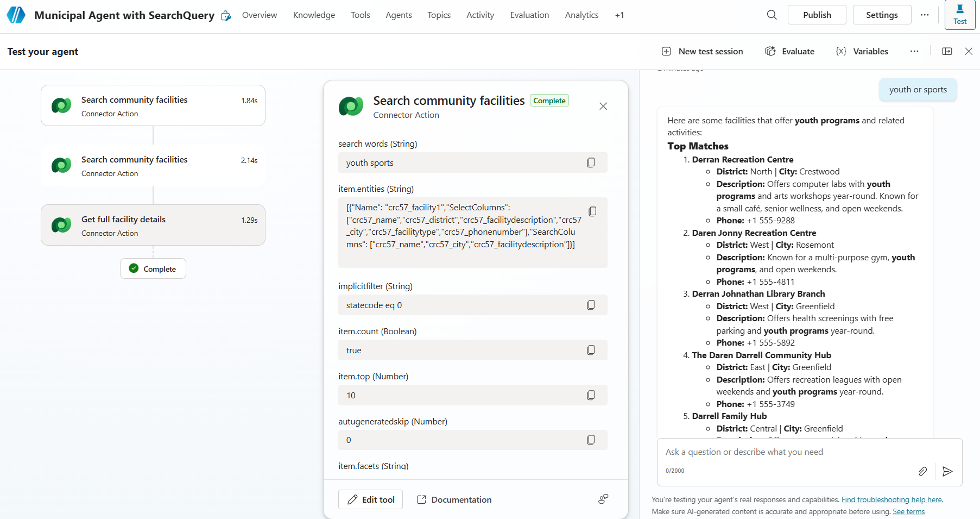Expand the +1 overflow tabs menu
The image size is (980, 519).
coord(619,15)
